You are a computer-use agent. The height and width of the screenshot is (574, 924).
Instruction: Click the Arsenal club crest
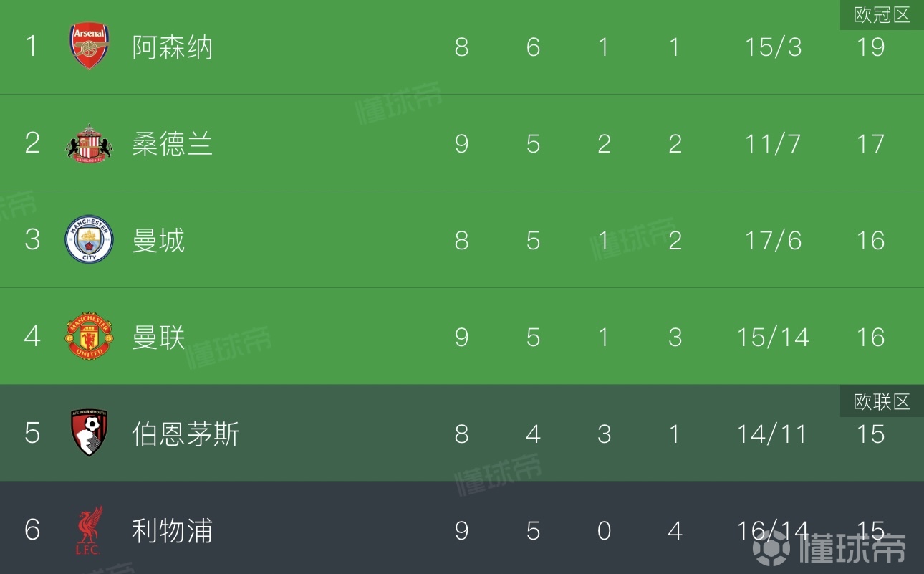(89, 47)
